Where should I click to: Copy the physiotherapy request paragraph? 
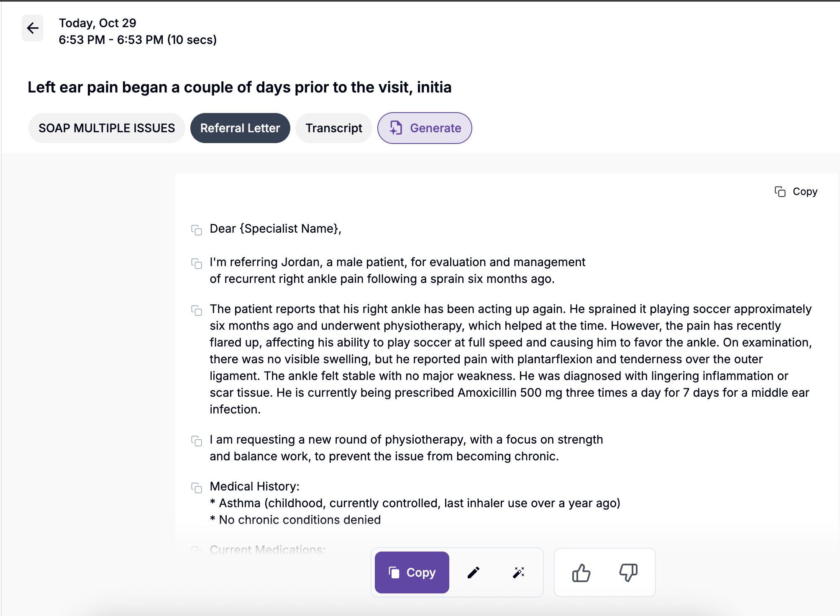197,441
